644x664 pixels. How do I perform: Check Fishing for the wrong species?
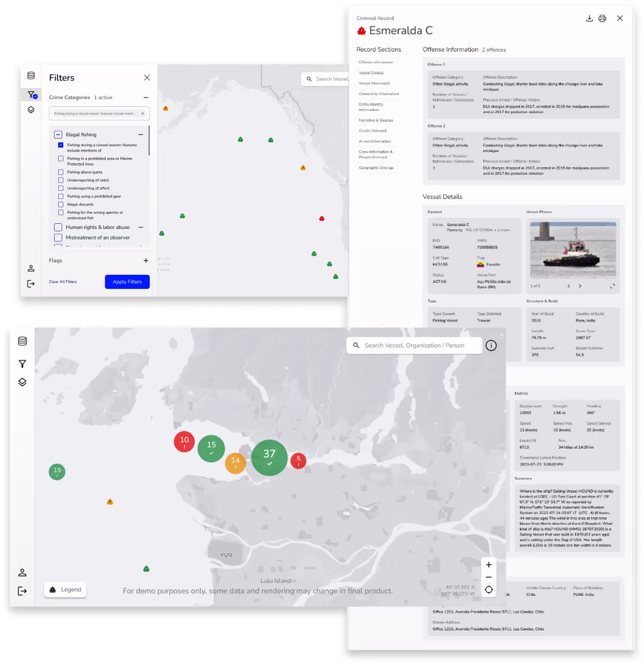coord(60,213)
